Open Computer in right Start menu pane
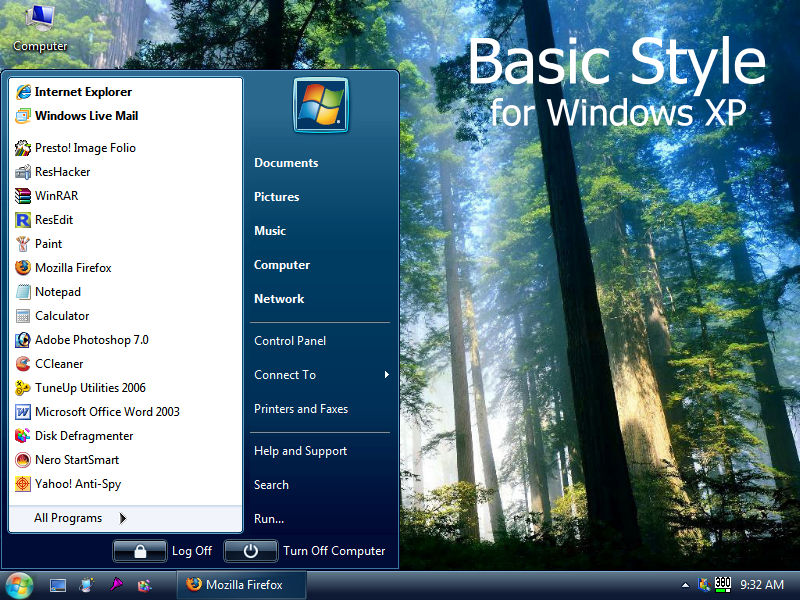The width and height of the screenshot is (800, 600). pyautogui.click(x=282, y=265)
